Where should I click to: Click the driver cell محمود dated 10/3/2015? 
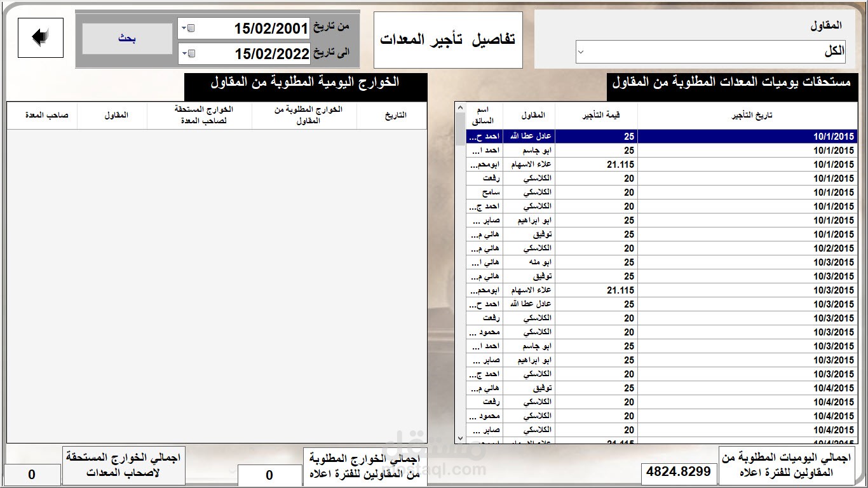485,332
